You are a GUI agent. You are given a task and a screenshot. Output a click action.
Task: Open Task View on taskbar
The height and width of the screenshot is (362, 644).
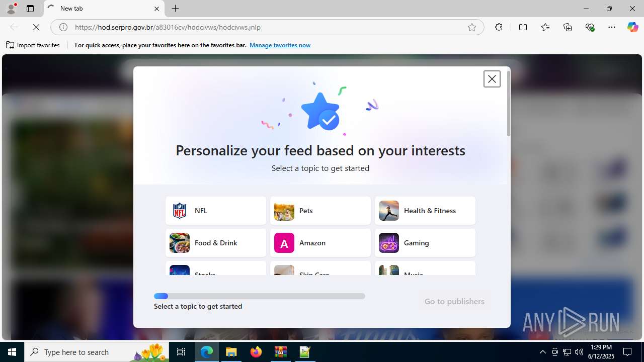(x=182, y=352)
